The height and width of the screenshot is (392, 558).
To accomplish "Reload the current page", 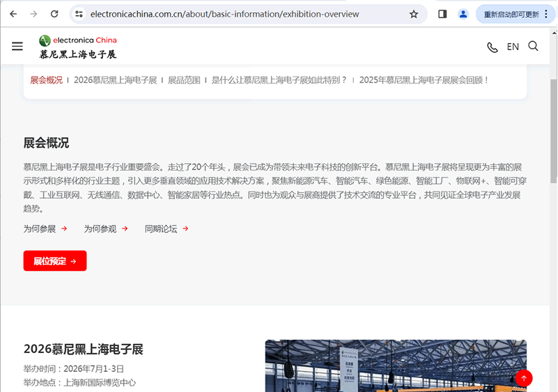I will (54, 14).
